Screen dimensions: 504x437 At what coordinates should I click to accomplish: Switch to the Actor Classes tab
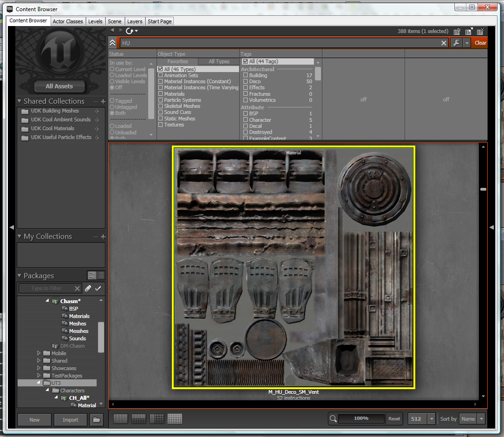[x=68, y=21]
